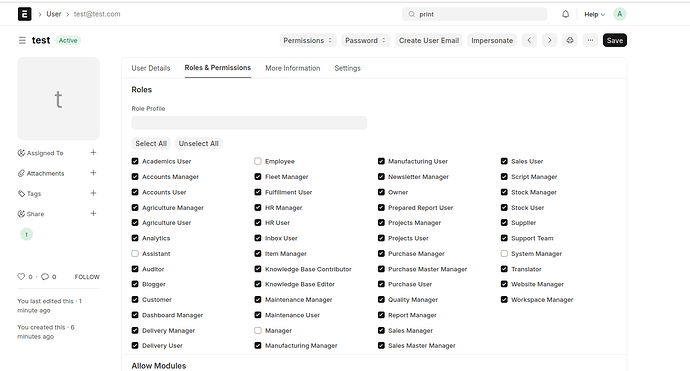
Task: Toggle the sidebar hamburger icon
Action: (x=22, y=40)
